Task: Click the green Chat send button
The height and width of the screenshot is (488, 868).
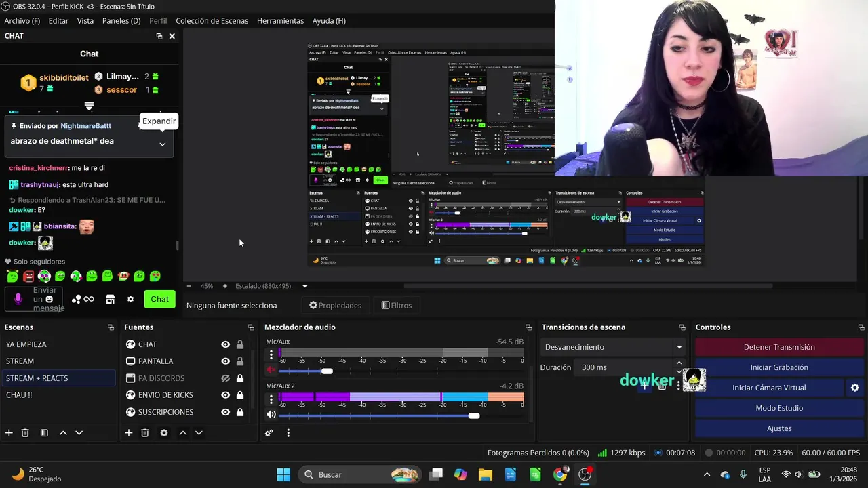Action: click(x=160, y=299)
